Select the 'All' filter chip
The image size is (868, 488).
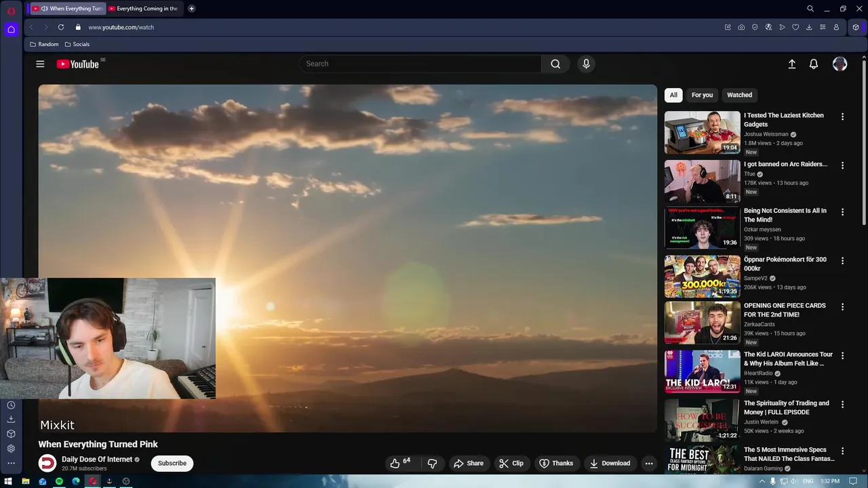[x=673, y=95]
